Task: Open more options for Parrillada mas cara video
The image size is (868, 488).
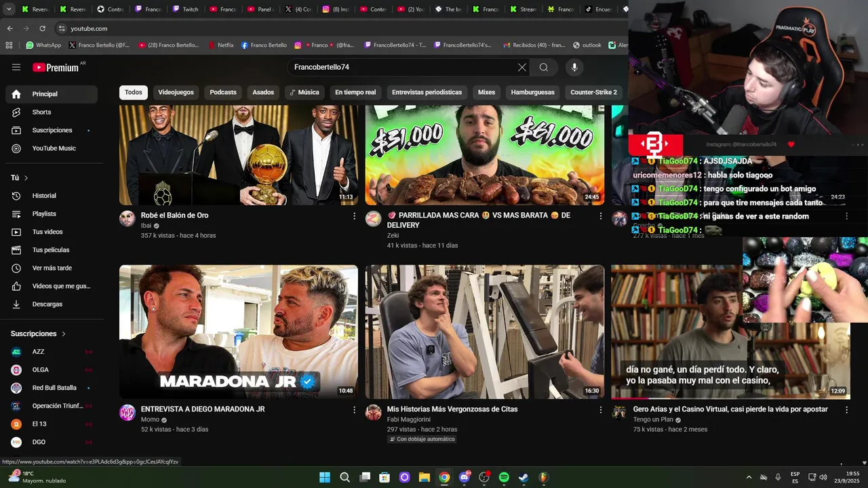Action: [600, 216]
